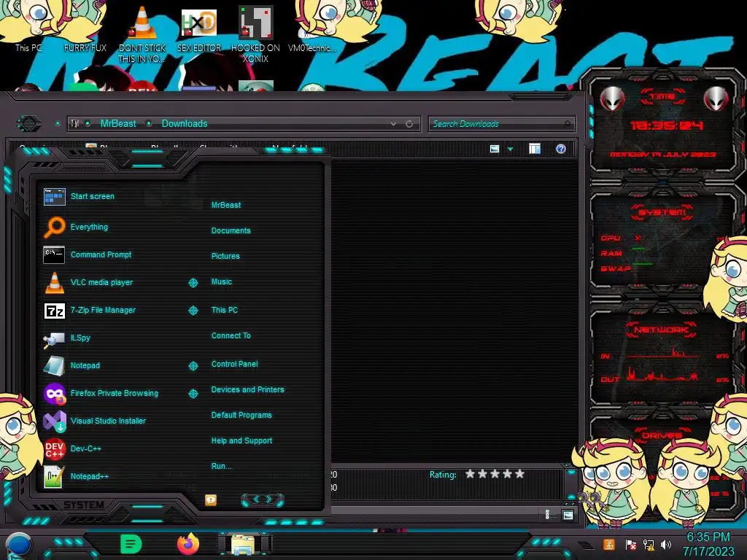This screenshot has width=747, height=560.
Task: Expand 7-Zip File Manager jump list arrow
Action: click(193, 311)
